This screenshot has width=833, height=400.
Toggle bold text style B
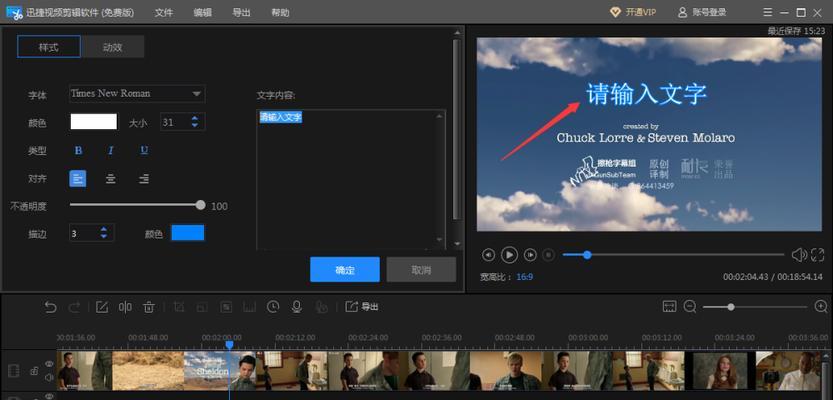(x=79, y=150)
